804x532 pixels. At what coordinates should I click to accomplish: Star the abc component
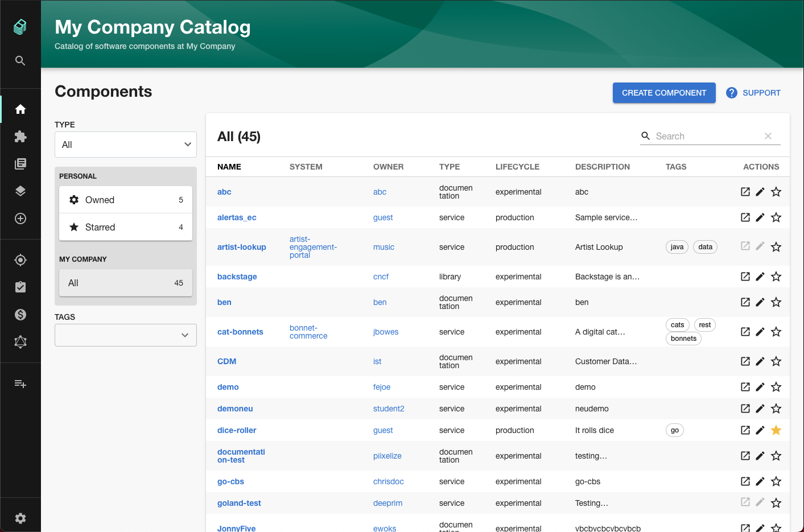776,192
